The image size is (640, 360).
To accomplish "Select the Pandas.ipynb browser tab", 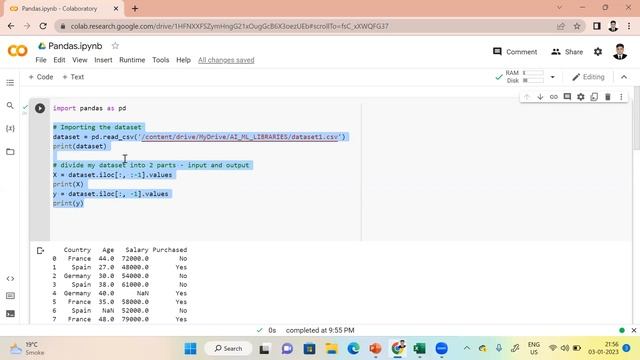I will (61, 9).
